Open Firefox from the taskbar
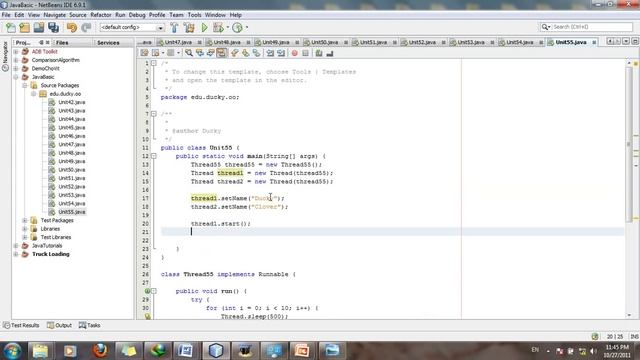This screenshot has height=360, width=640. [x=99, y=351]
